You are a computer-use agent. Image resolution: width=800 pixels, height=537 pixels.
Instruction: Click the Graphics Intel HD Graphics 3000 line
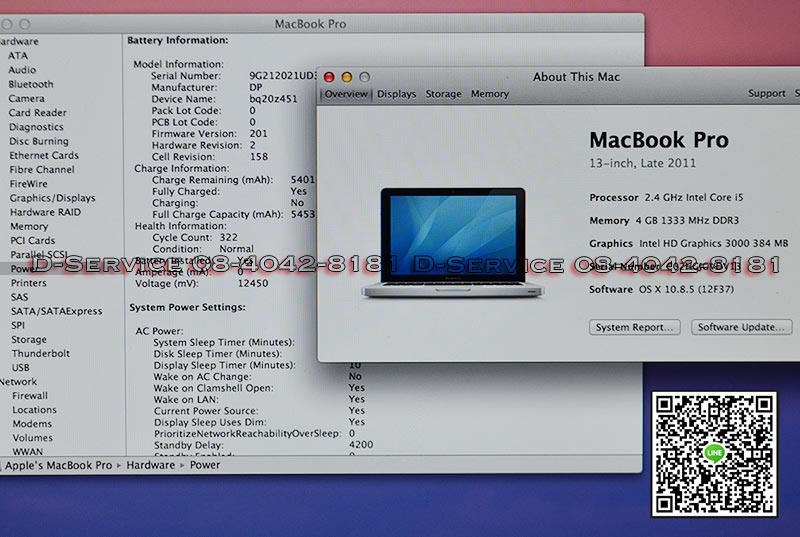point(688,243)
